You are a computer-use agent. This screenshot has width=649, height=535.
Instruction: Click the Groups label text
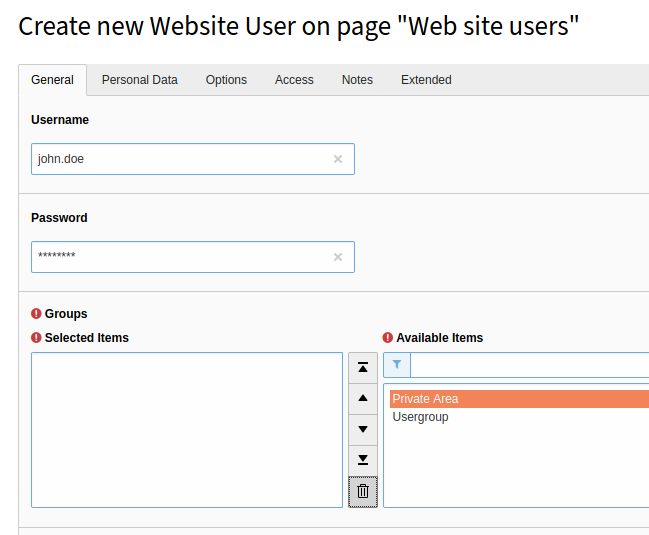coord(66,314)
